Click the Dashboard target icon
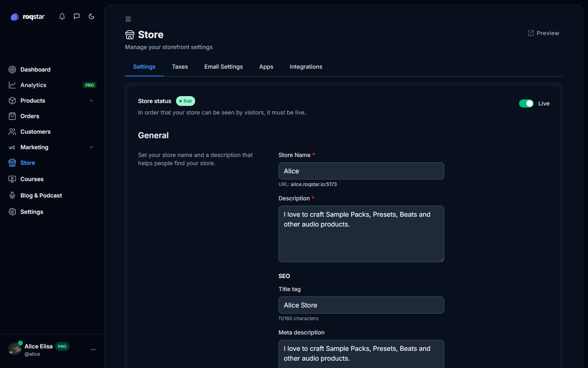Viewport: 588px width, 368px height. point(12,70)
